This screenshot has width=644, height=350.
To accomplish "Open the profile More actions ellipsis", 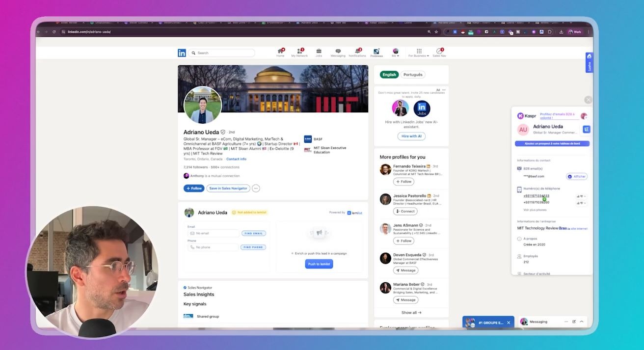I will pyautogui.click(x=256, y=188).
